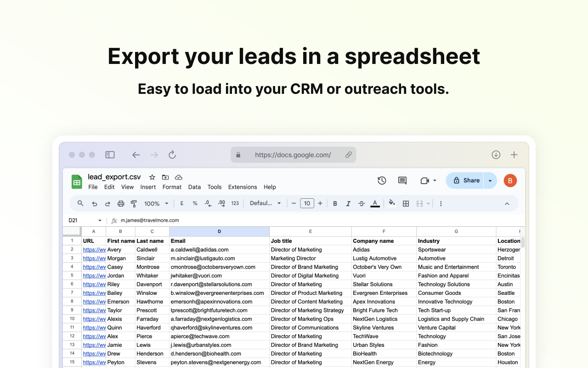Screen dimensions: 588x368
Task: Toggle strikethrough formatting
Action: (362, 203)
